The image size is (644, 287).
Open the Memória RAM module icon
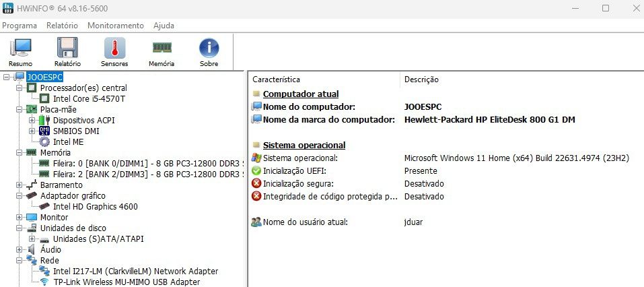(x=162, y=47)
